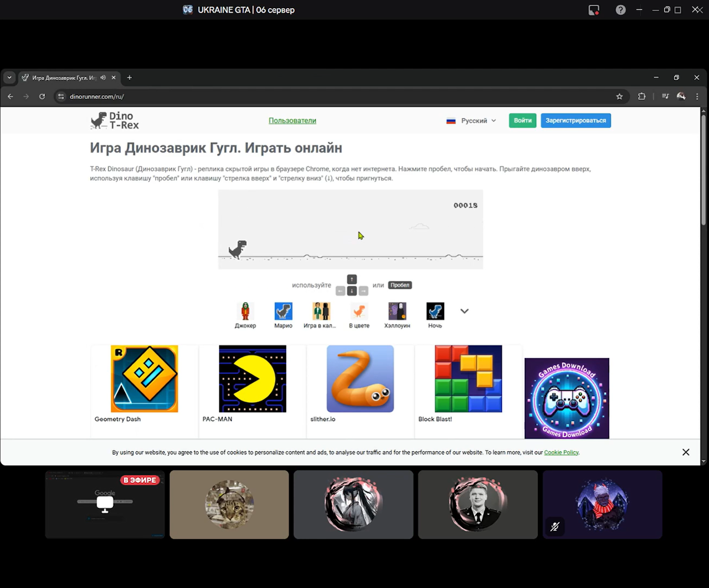This screenshot has width=709, height=588.
Task: Open the browser extensions menu
Action: (641, 96)
